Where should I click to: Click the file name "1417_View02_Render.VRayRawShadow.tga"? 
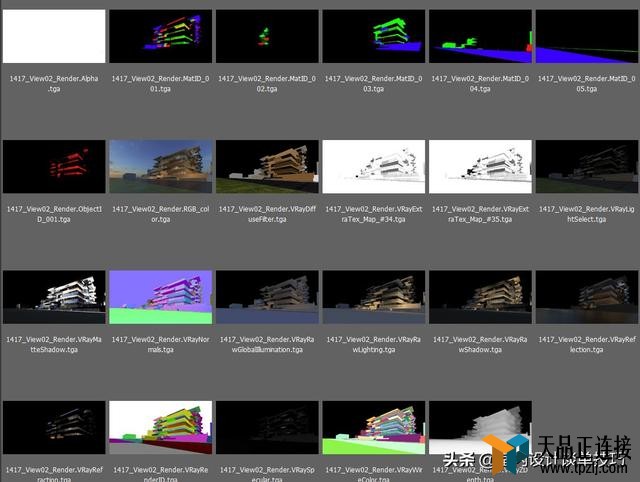click(480, 344)
